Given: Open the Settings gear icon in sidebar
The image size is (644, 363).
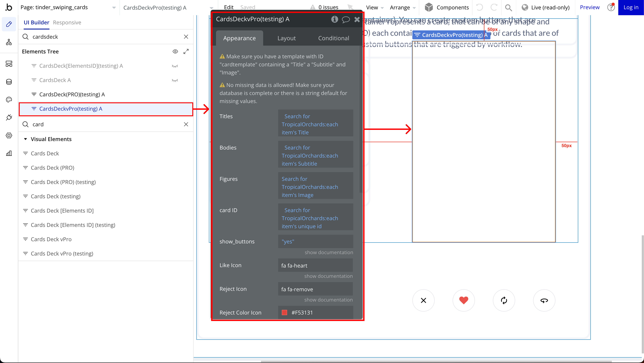Looking at the screenshot, I should (x=9, y=135).
